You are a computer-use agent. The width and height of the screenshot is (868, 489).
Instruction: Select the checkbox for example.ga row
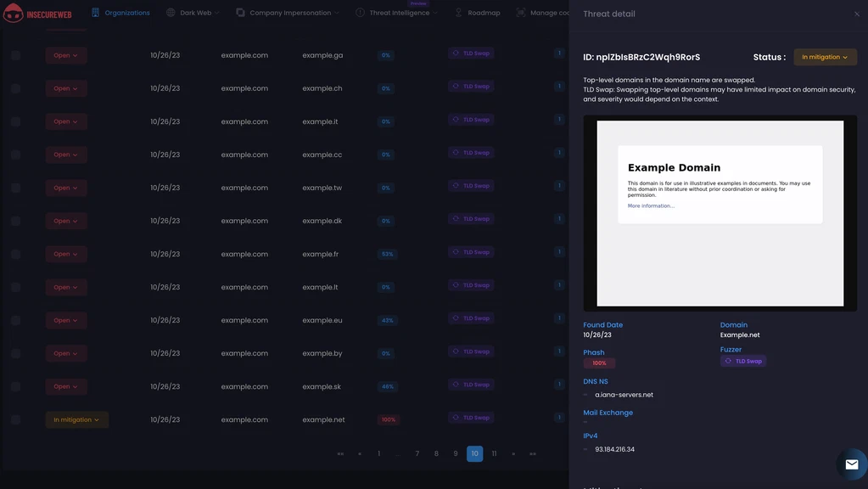(x=15, y=55)
